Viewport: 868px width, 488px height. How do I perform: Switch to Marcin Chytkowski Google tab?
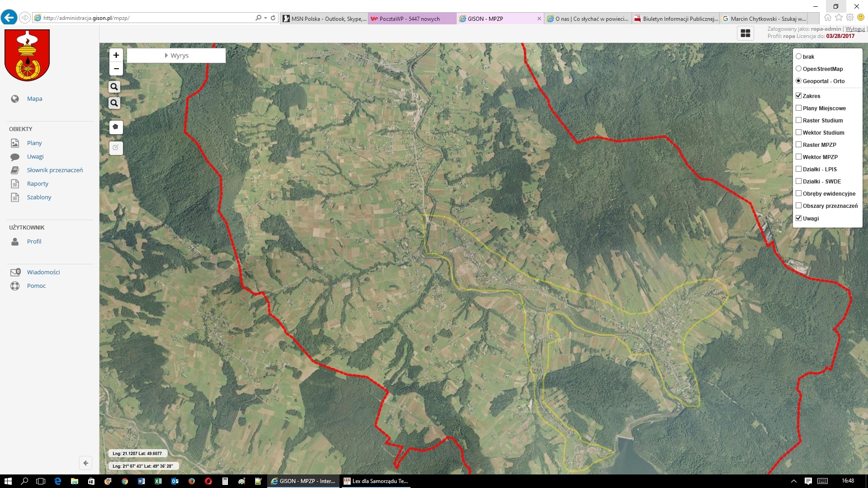tap(764, 19)
